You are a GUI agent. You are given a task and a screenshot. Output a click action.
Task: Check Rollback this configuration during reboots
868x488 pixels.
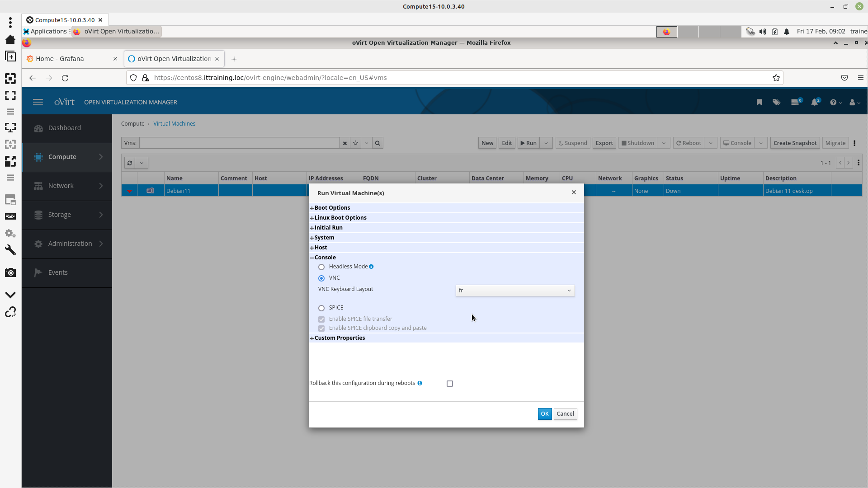[450, 384]
